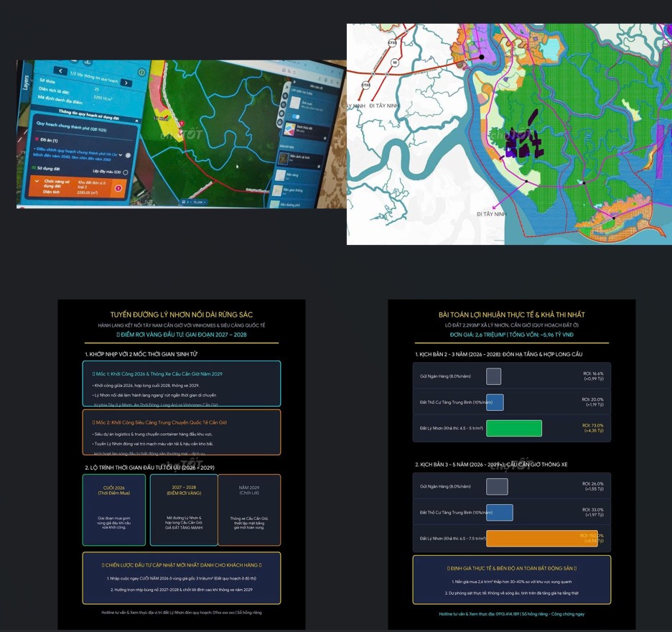The height and width of the screenshot is (632, 672).
Task: Open the map scale dropdown at the bottom
Action: 194,202
